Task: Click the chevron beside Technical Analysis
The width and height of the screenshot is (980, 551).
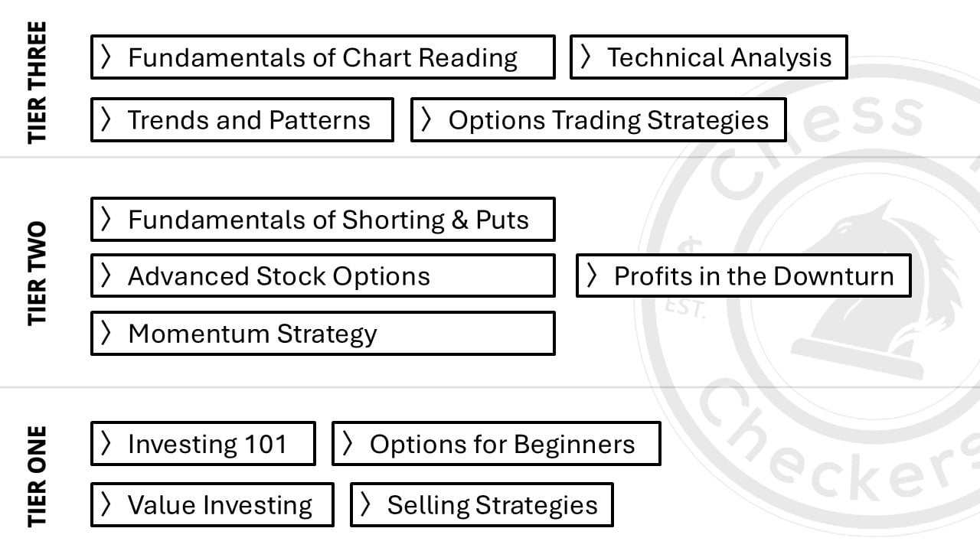Action: click(x=586, y=57)
